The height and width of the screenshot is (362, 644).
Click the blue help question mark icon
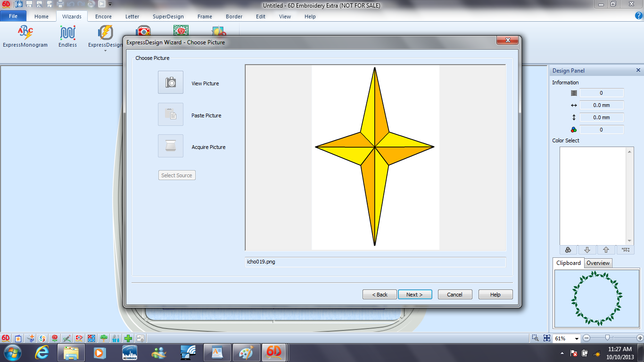point(639,16)
